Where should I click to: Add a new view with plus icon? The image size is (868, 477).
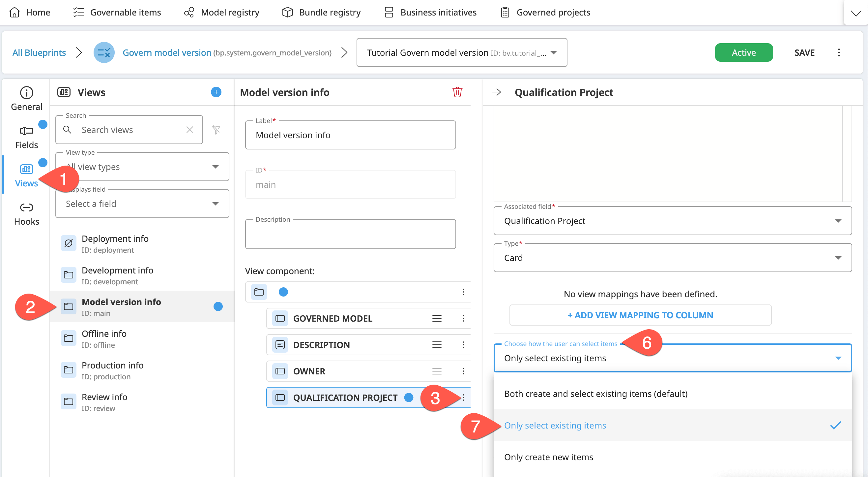[x=216, y=92]
